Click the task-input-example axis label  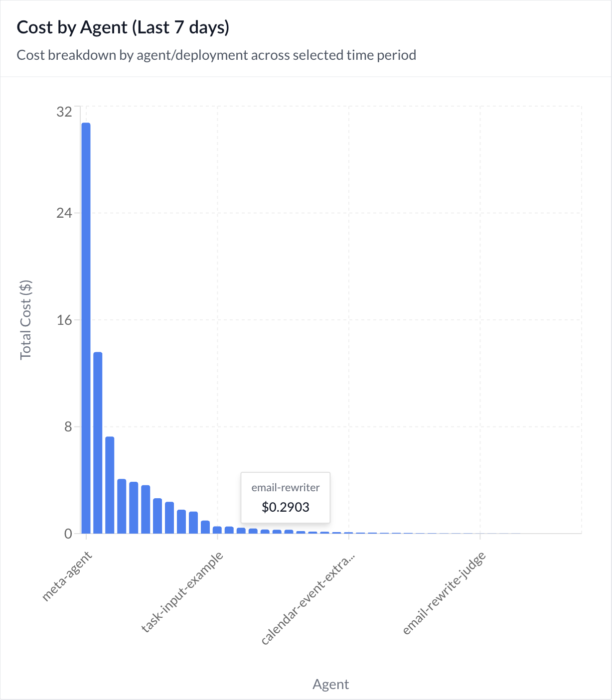click(x=182, y=592)
